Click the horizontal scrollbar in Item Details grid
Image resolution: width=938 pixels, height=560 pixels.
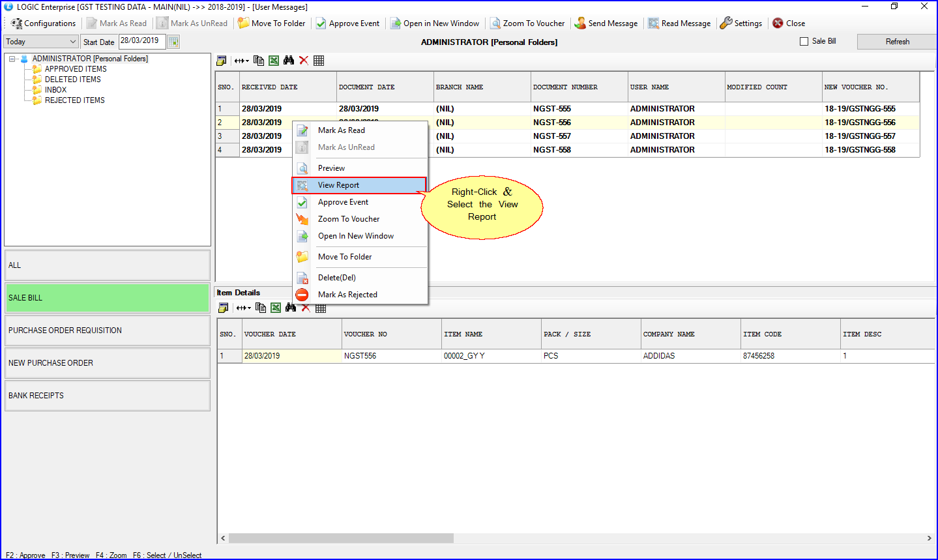341,538
